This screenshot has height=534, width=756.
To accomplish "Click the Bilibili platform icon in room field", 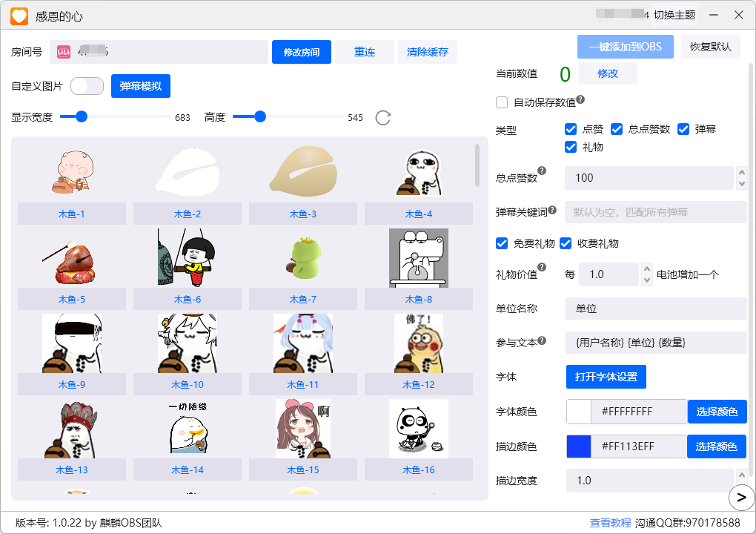I will (x=64, y=52).
